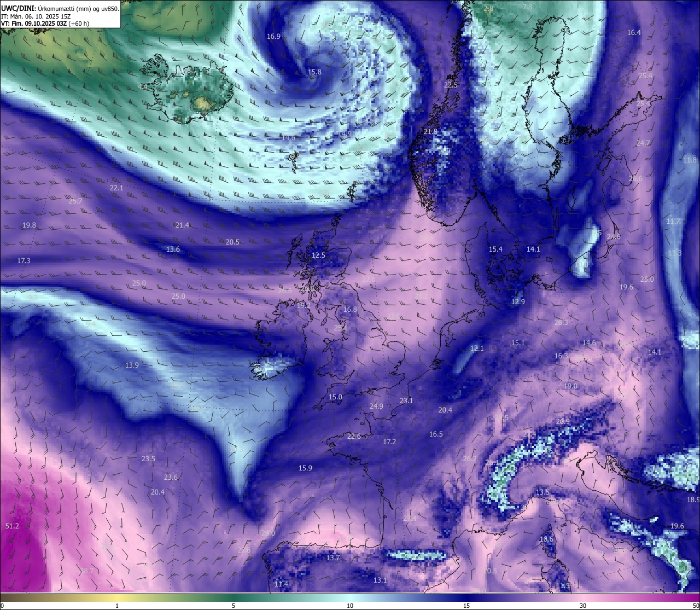Screen dimensions: 700x610
Task: Click the 11.7 value at the right edge
Action: (673, 222)
